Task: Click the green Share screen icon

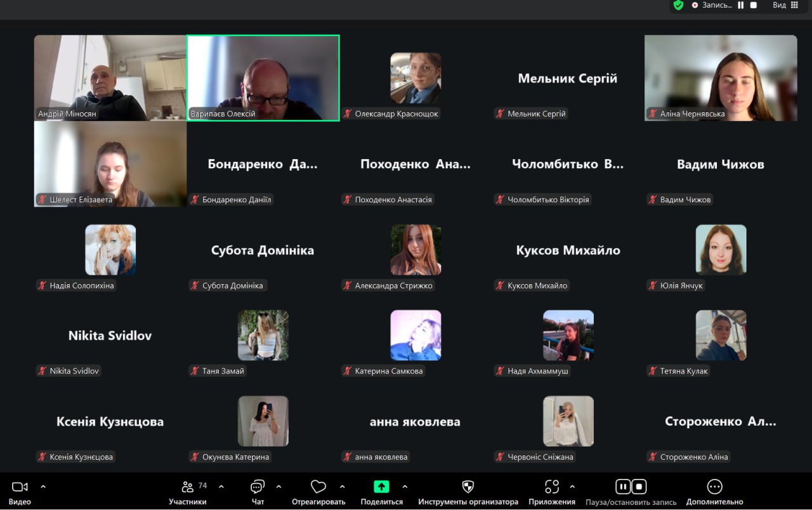Action: (x=381, y=487)
